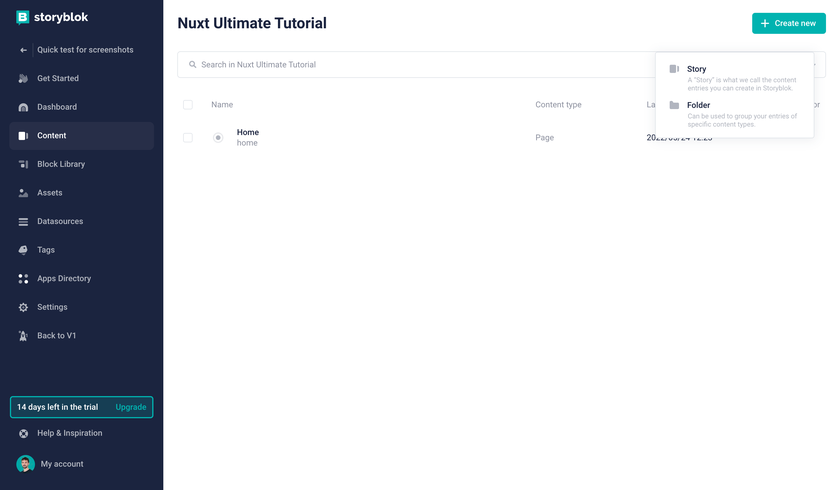This screenshot has width=840, height=490.
Task: Click the Block Library icon
Action: 23,164
